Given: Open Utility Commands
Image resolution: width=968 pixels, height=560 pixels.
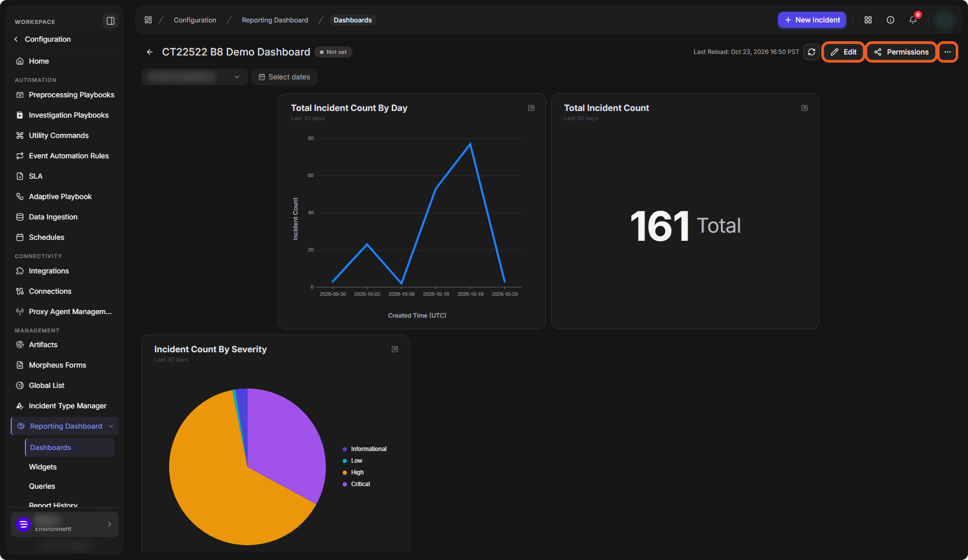Looking at the screenshot, I should point(64,135).
